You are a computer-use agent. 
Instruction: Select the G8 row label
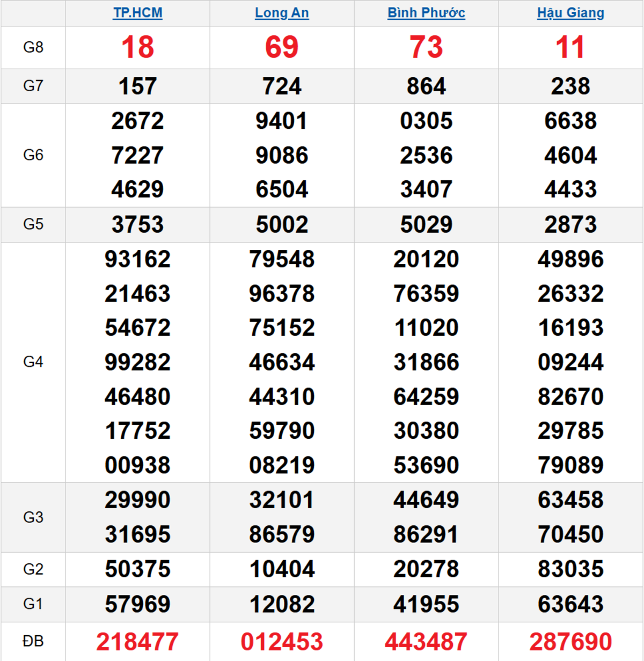click(33, 47)
